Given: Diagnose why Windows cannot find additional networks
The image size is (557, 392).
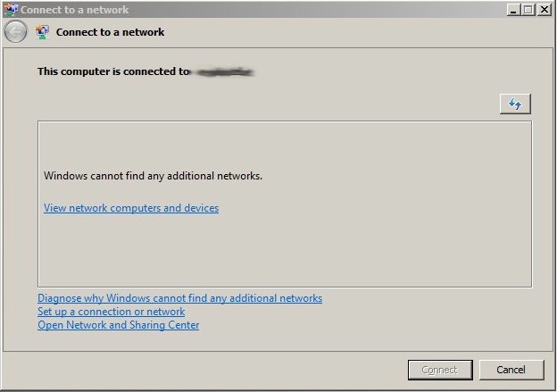Looking at the screenshot, I should tap(179, 298).
